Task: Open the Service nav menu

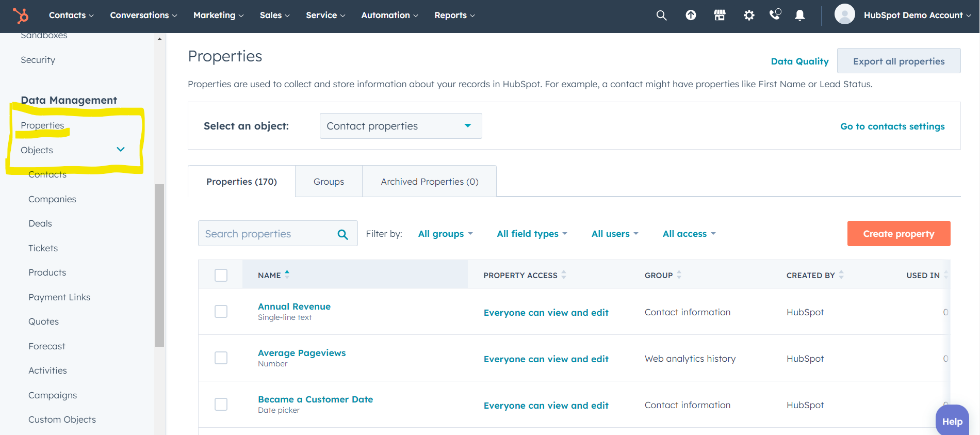Action: 325,15
